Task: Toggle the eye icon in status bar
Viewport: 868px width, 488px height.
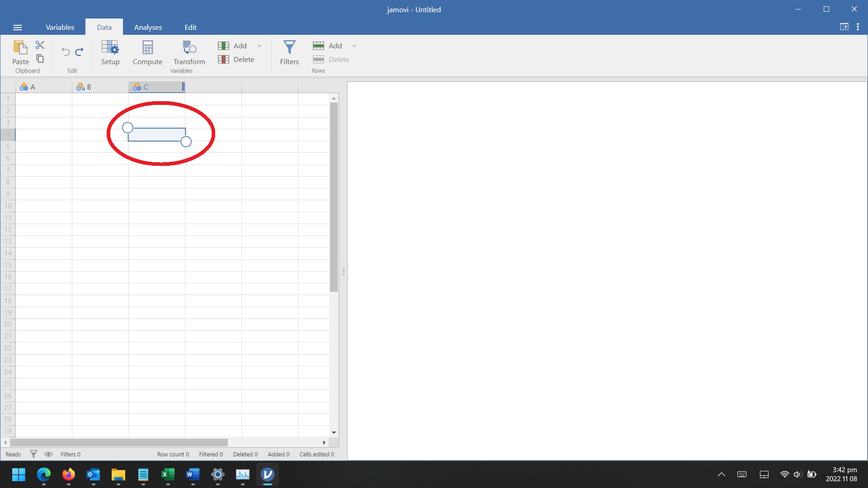Action: [48, 454]
